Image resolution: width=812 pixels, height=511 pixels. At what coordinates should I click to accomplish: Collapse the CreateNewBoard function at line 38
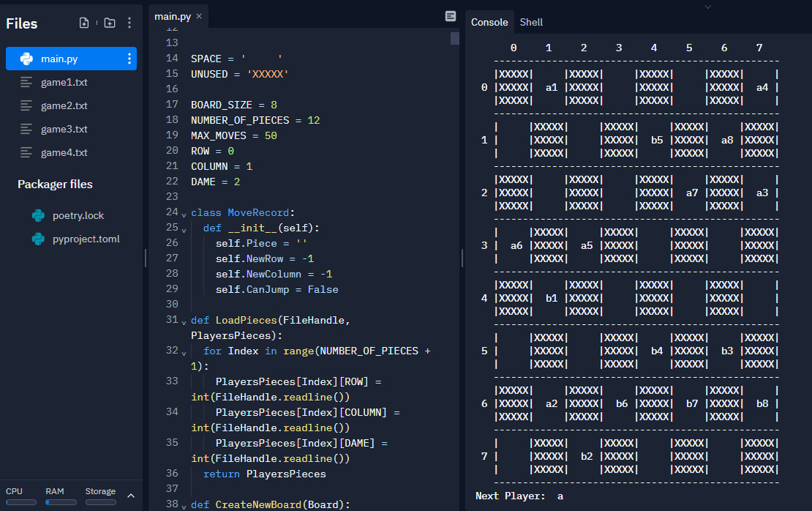tap(184, 505)
